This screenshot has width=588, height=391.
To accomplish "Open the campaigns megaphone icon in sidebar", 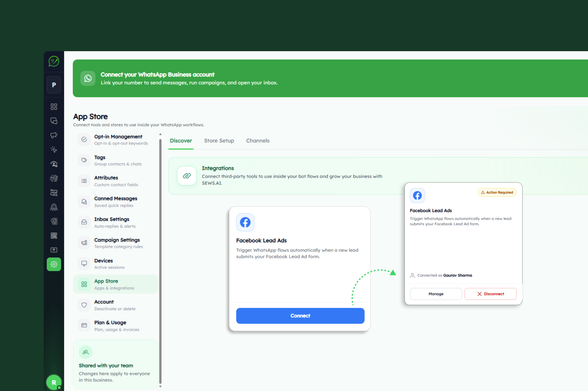I will [x=54, y=135].
